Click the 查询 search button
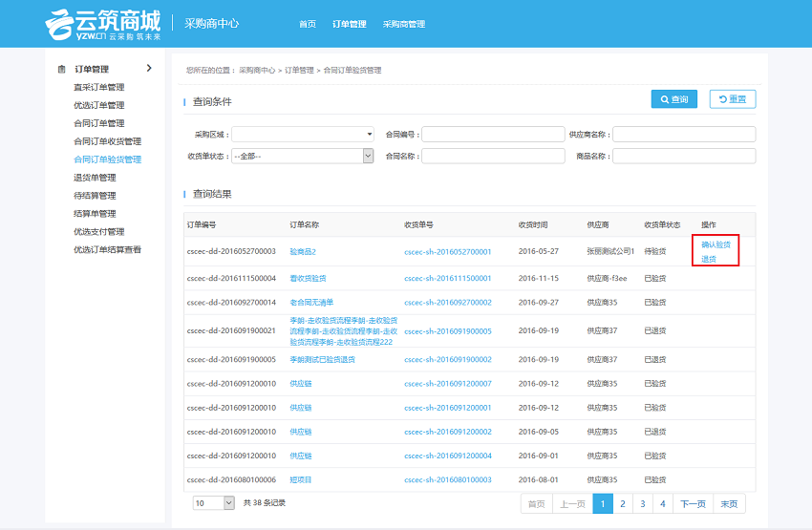Viewport: 812px width, 530px height. (673, 99)
